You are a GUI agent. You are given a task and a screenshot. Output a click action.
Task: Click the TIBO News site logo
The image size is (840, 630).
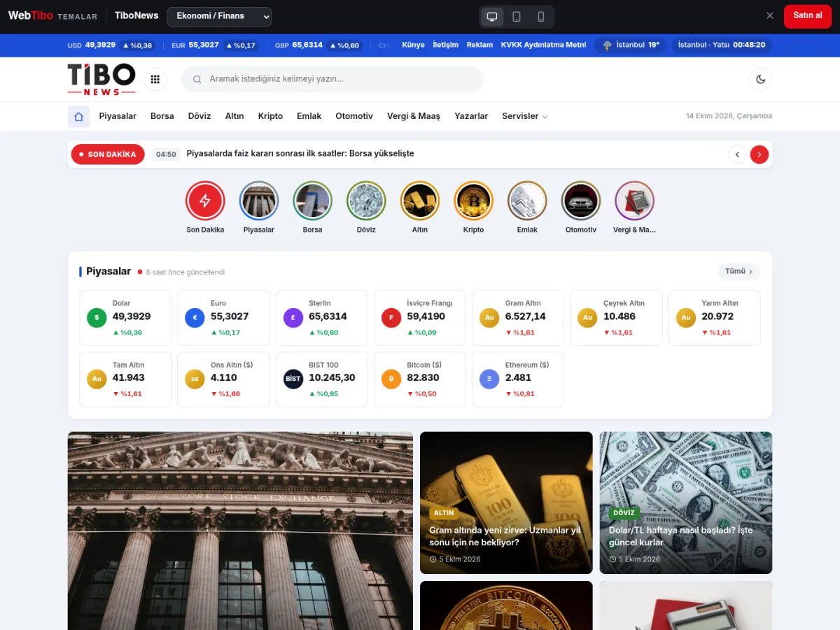click(x=101, y=79)
